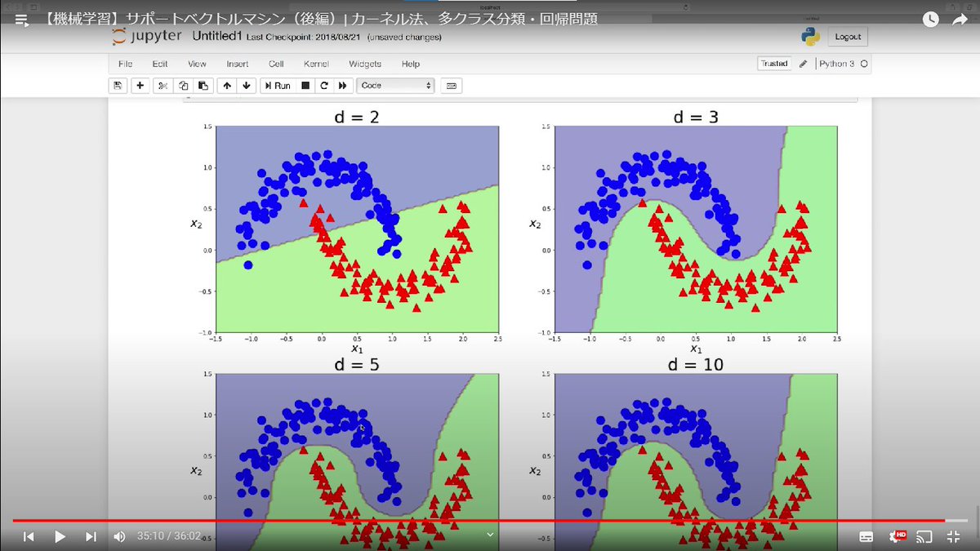Click the Last Checkpoint 2018/08/21 text
The height and width of the screenshot is (551, 980).
(304, 38)
